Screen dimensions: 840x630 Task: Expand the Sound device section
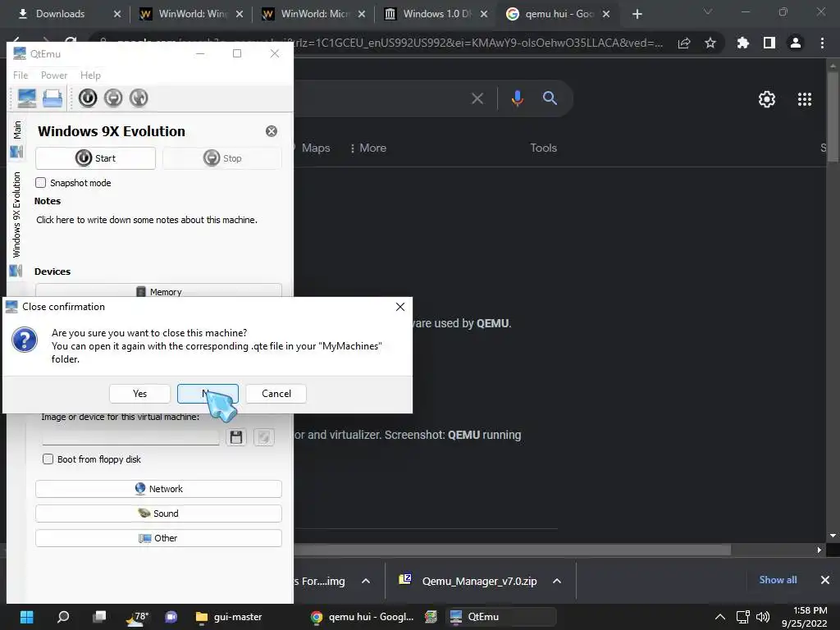(x=158, y=514)
